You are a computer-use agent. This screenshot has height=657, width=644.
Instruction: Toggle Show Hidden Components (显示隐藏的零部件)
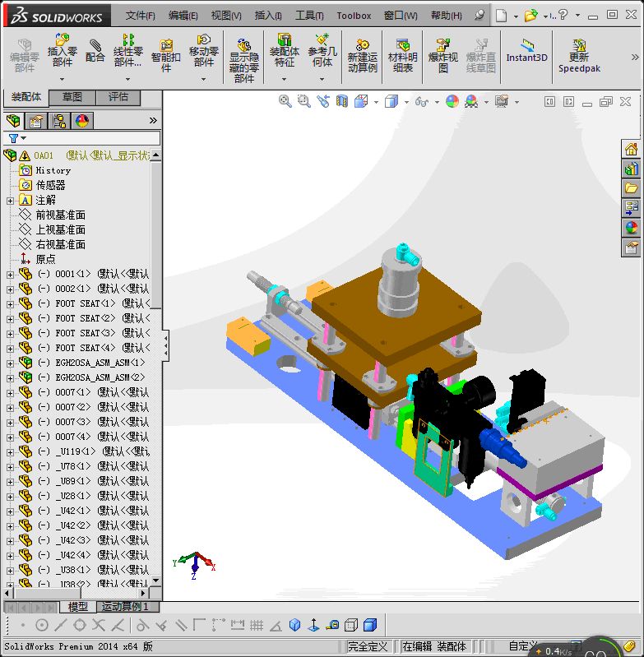point(243,60)
